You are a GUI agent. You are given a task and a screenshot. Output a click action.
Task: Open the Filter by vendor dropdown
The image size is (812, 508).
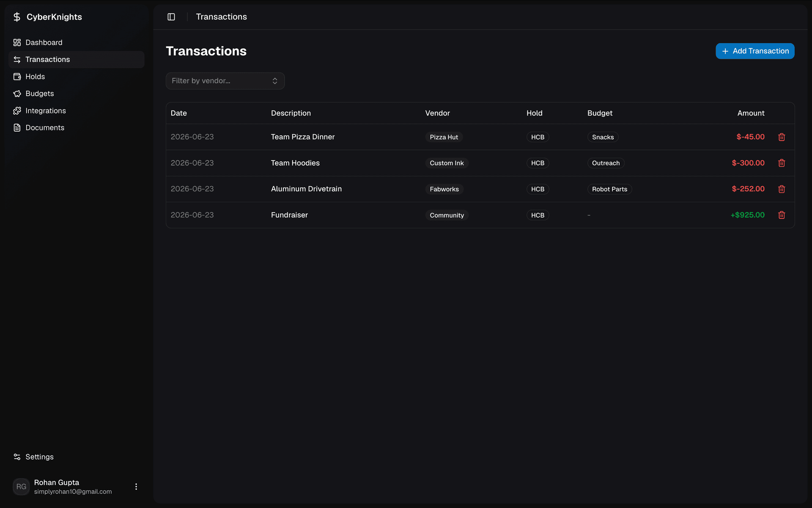pyautogui.click(x=225, y=81)
